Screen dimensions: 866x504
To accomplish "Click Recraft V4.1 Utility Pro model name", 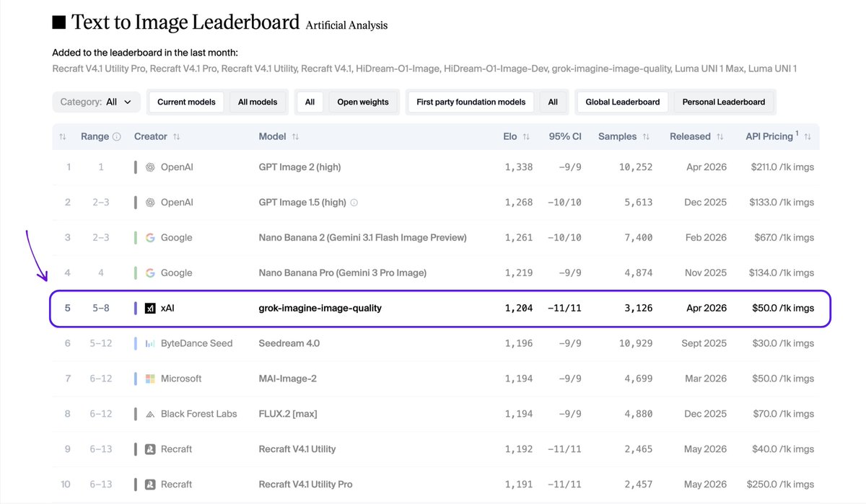I will (x=305, y=485).
